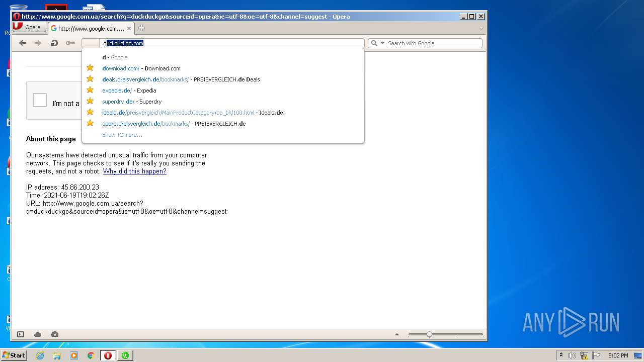This screenshot has width=644, height=362.
Task: Open the Opera Link cloud icon
Action: (38, 334)
